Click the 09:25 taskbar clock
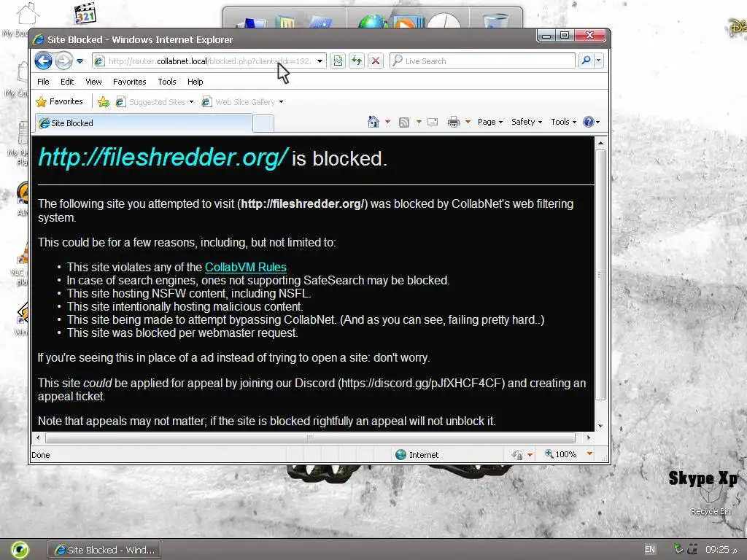The width and height of the screenshot is (747, 560). [721, 550]
